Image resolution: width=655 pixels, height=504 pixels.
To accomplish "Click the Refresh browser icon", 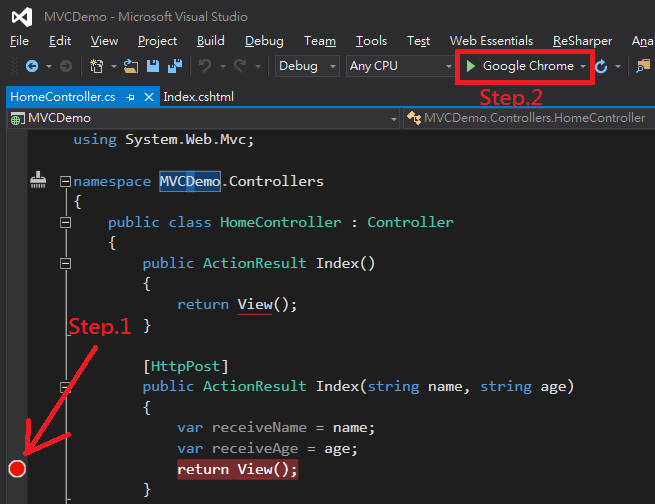I will click(601, 66).
